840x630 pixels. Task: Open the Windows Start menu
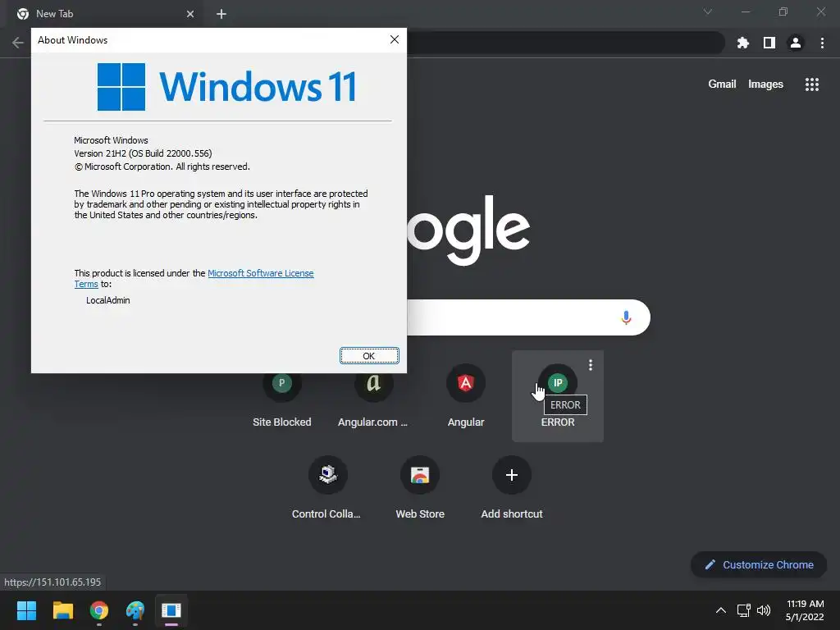(26, 610)
